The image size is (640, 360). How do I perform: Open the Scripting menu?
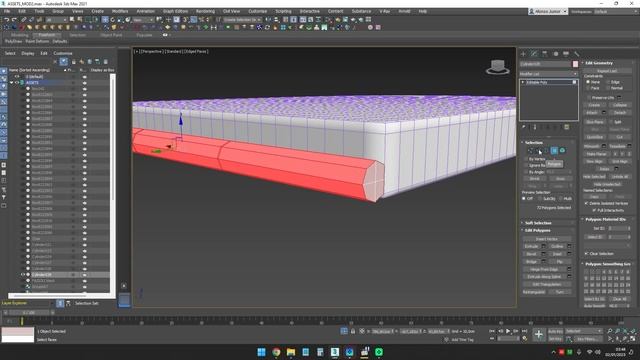coord(283,11)
